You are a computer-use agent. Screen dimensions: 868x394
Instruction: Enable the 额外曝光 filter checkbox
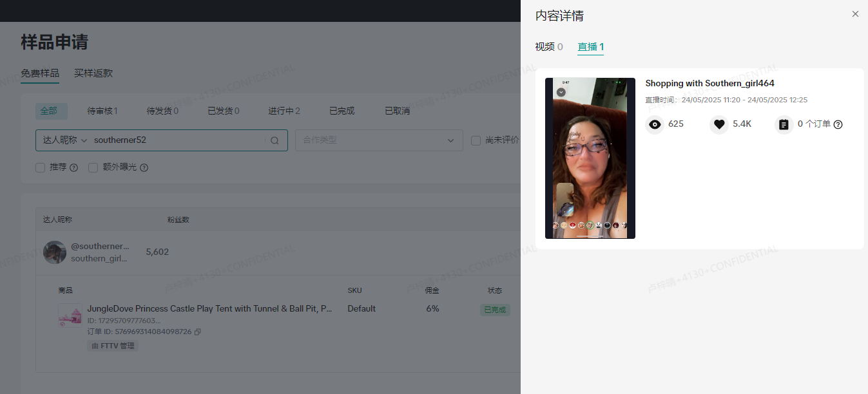[93, 167]
